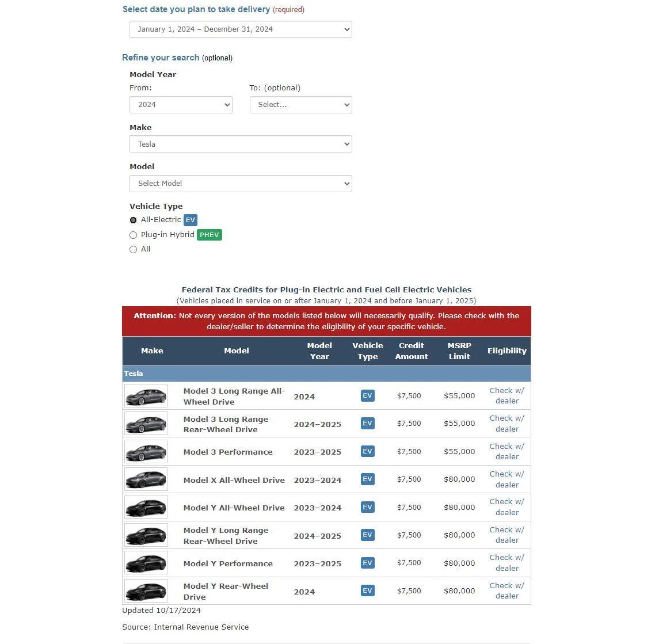655x644 pixels.
Task: Open Check w/ dealer for Model Y Long Range Rear-Wheel
Action: pyautogui.click(x=507, y=535)
